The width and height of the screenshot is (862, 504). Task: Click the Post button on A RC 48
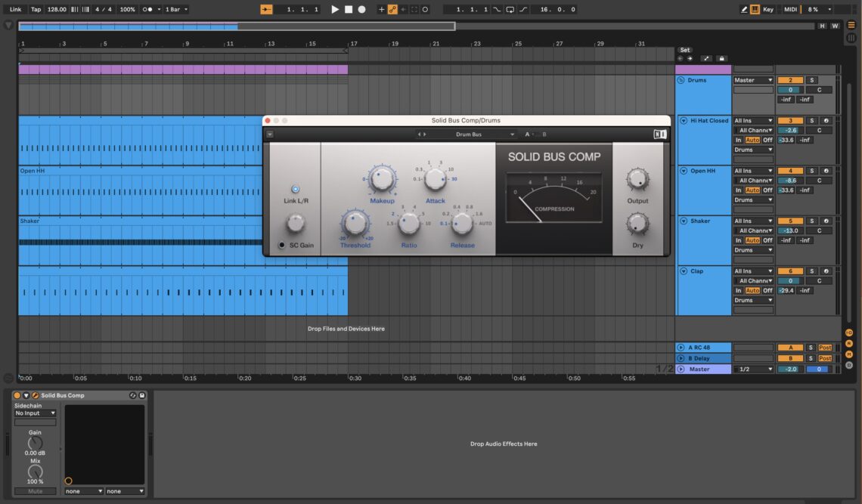tap(825, 348)
